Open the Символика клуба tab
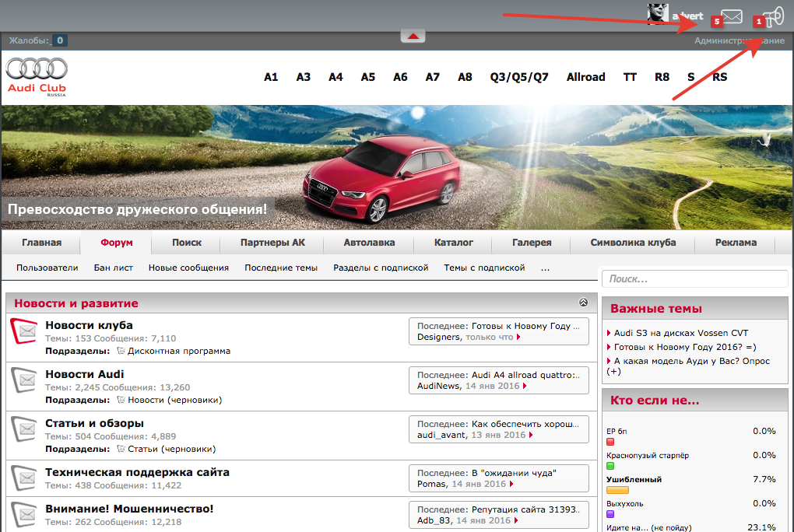Screen dimensions: 794x532 coord(633,243)
